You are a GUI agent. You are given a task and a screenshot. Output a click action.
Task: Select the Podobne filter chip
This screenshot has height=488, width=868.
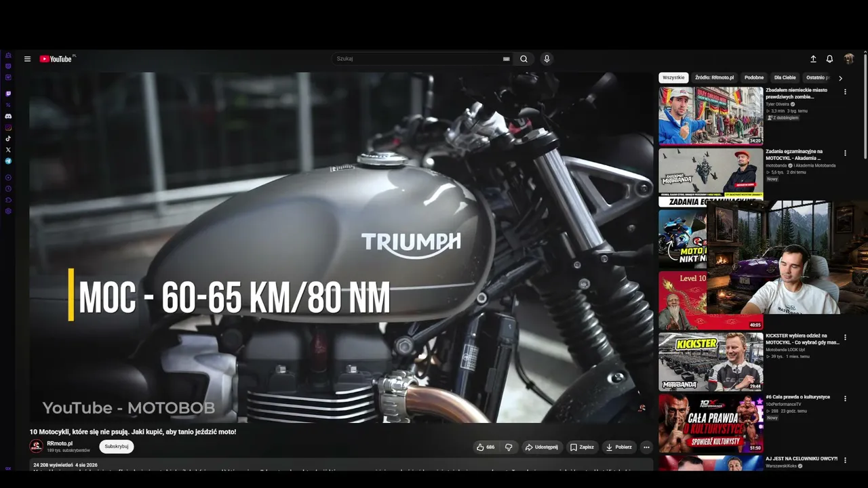(754, 78)
